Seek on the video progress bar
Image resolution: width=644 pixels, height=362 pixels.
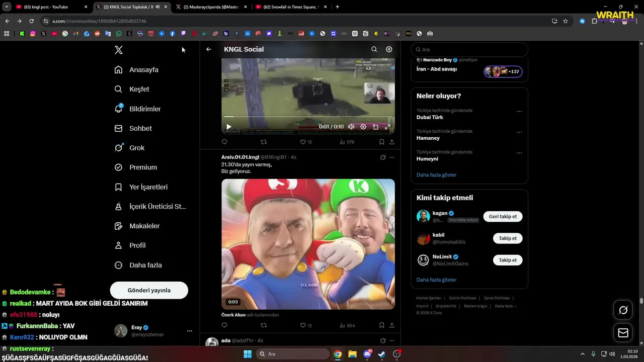coord(308,117)
